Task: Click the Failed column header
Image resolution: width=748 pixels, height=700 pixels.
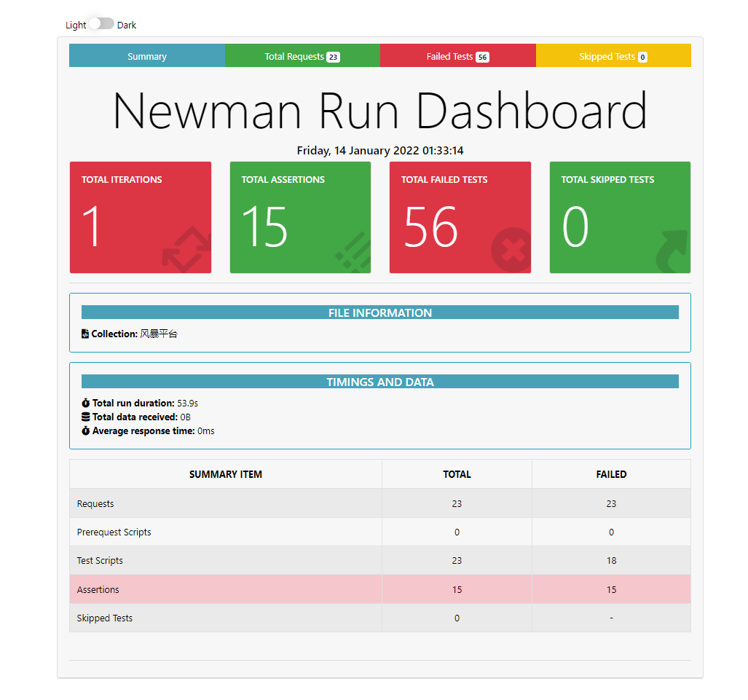Action: pyautogui.click(x=612, y=474)
